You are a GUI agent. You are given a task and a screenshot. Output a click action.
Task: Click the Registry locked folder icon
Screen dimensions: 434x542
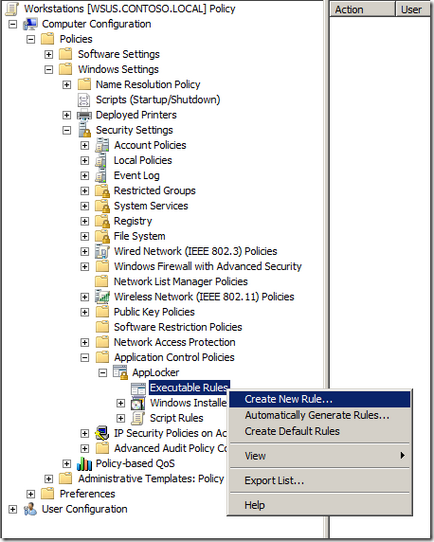click(102, 221)
